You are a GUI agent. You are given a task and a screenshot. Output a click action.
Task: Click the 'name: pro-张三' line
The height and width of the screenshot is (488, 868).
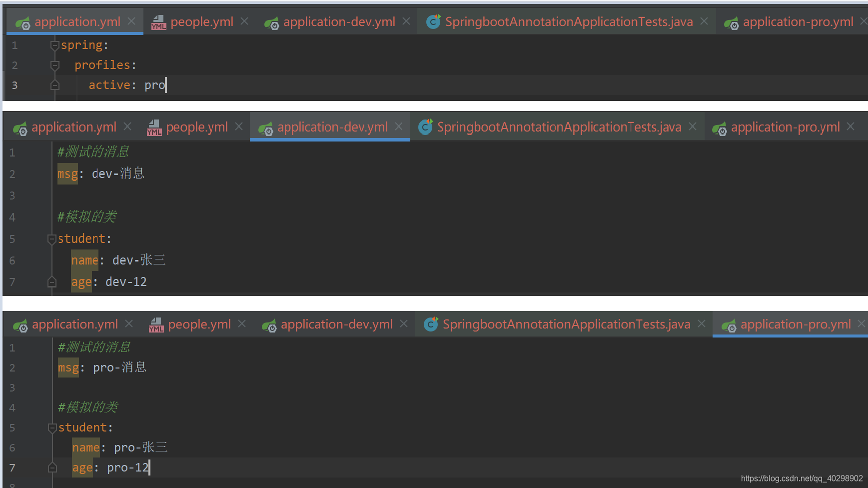click(x=120, y=447)
